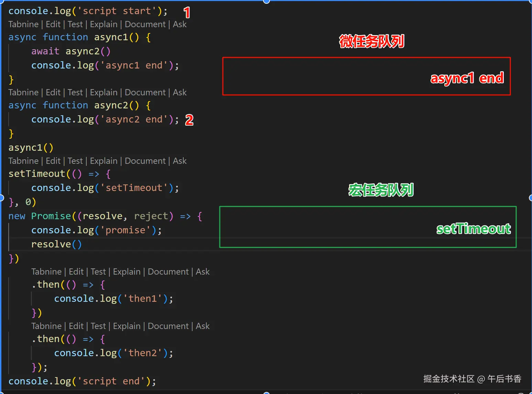Click Explain action above the setTimeout block

[x=104, y=161]
